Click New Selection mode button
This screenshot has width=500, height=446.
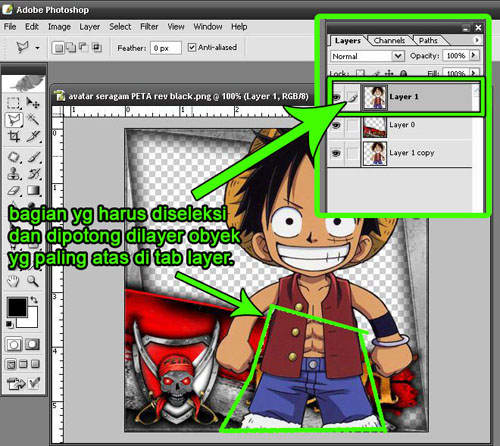[x=58, y=48]
